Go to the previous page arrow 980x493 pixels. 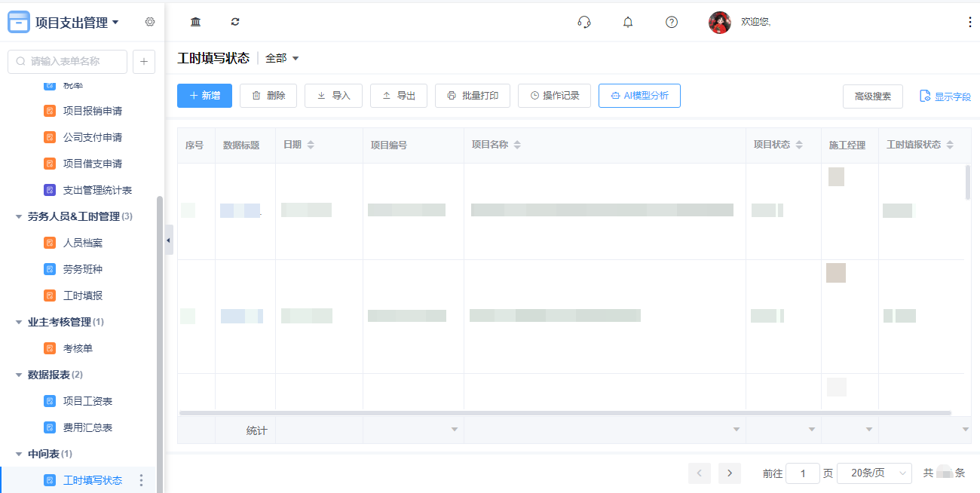pos(699,473)
